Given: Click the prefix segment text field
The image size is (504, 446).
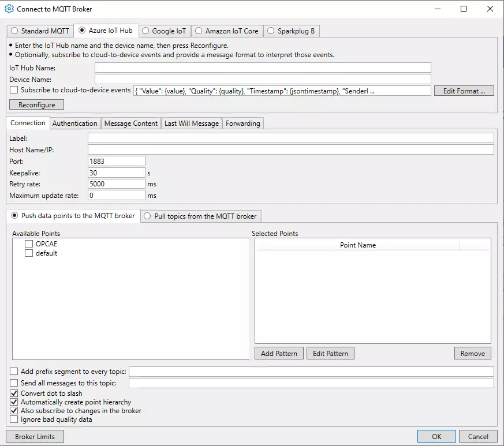Looking at the screenshot, I should tap(311, 372).
